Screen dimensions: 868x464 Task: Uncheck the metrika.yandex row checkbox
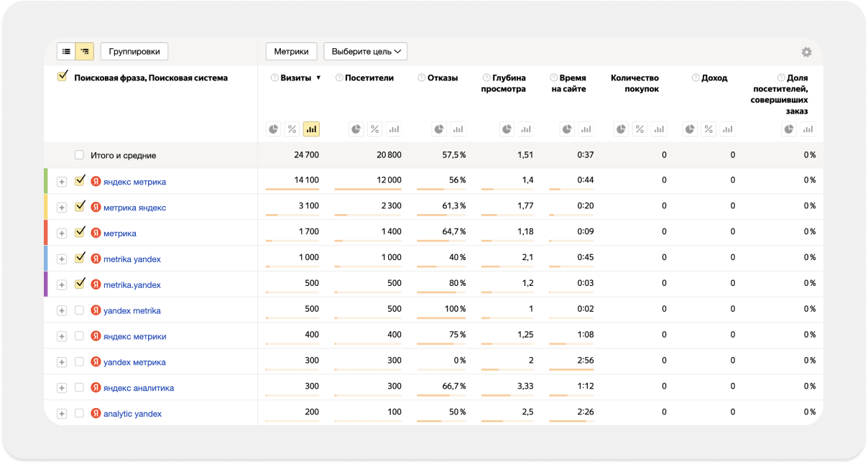tap(80, 284)
